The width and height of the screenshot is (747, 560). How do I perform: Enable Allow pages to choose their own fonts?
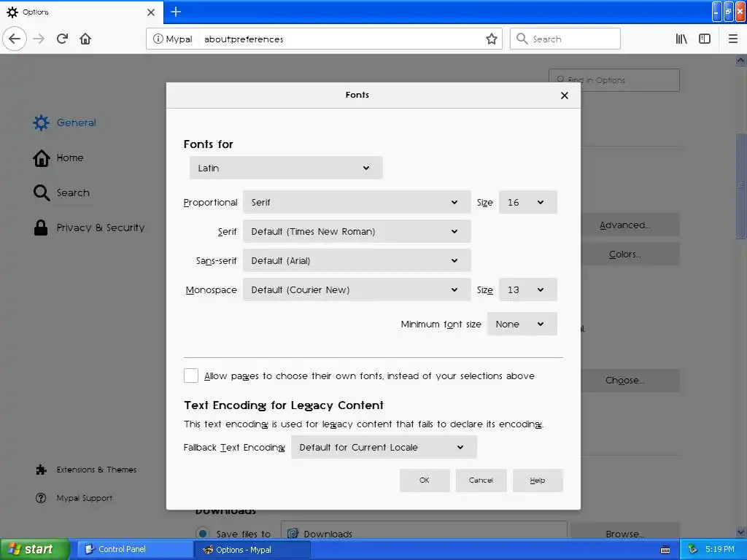point(191,376)
